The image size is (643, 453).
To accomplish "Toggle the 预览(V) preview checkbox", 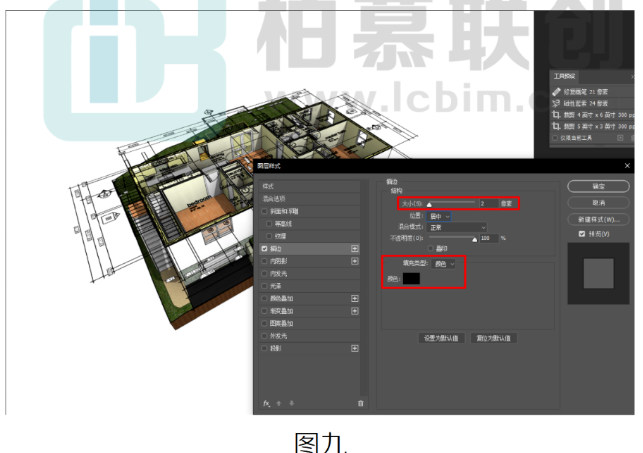I will coord(581,234).
